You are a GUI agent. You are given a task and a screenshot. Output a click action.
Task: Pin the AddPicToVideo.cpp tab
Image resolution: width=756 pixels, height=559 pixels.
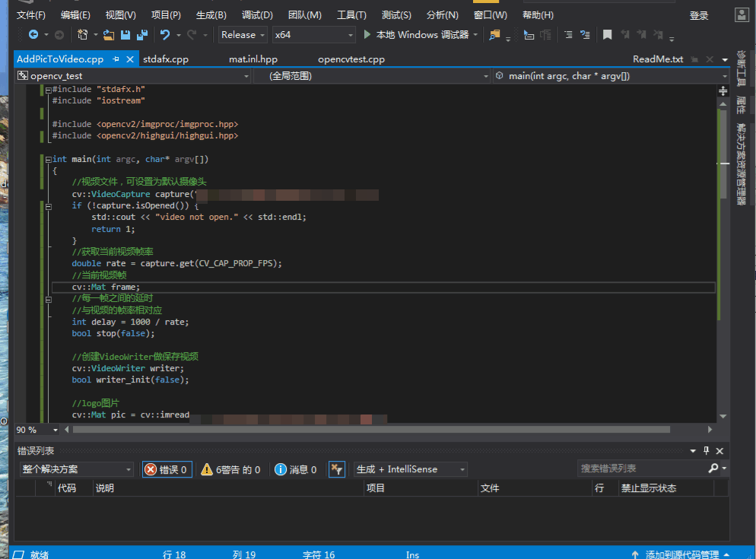point(116,59)
